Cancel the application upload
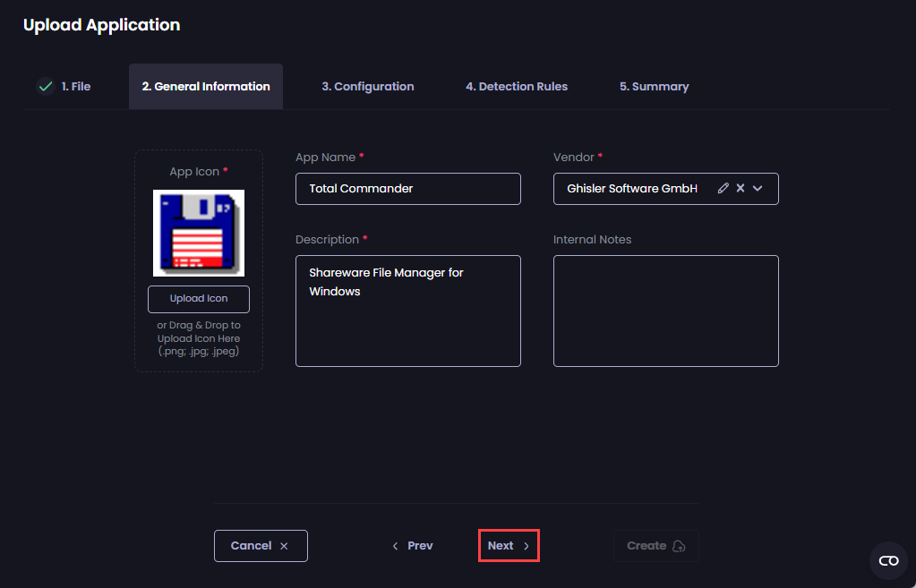 pyautogui.click(x=261, y=546)
